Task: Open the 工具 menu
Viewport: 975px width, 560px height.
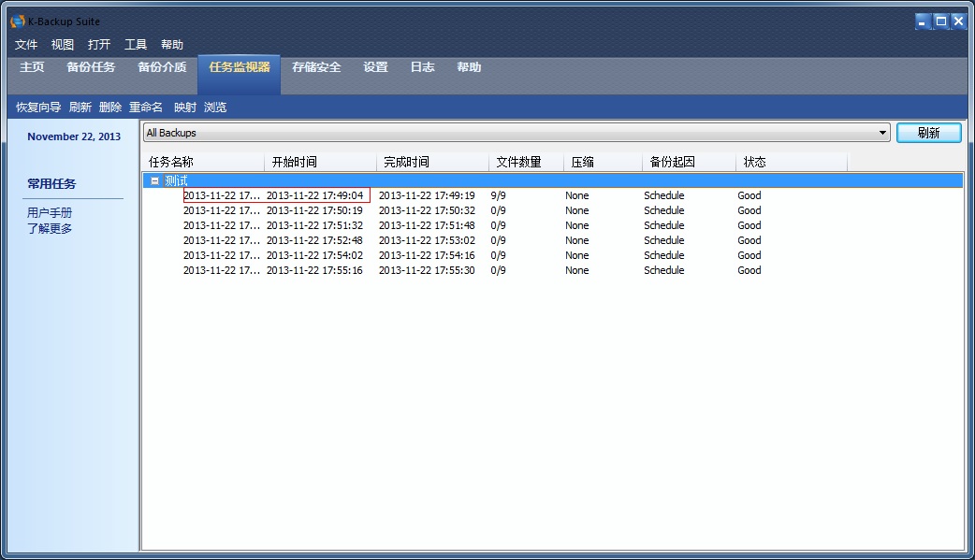Action: 136,45
